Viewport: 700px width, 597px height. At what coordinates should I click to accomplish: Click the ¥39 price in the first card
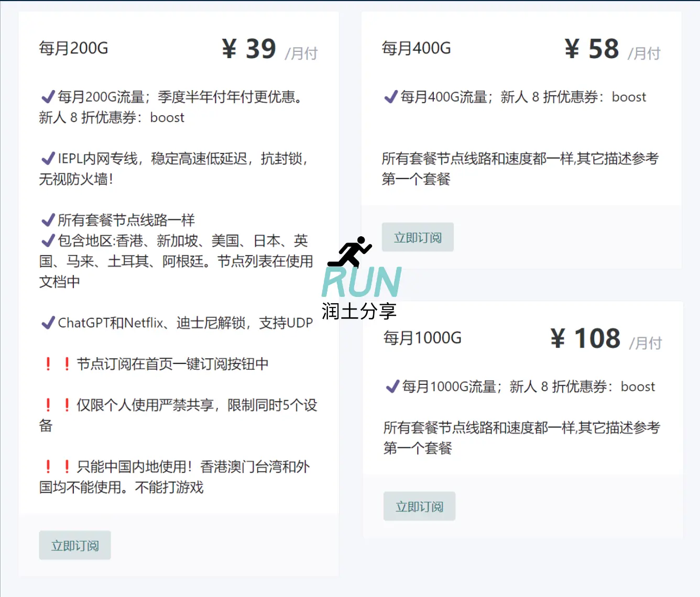pyautogui.click(x=249, y=48)
